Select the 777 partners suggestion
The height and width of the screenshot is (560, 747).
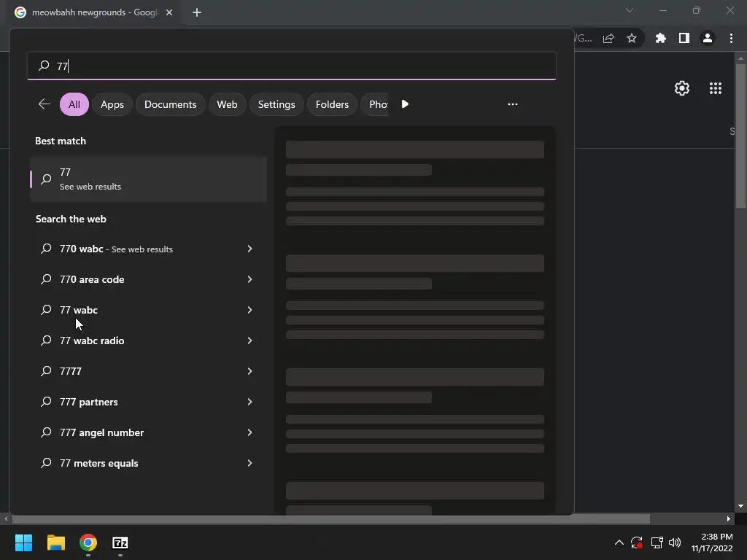(x=148, y=402)
